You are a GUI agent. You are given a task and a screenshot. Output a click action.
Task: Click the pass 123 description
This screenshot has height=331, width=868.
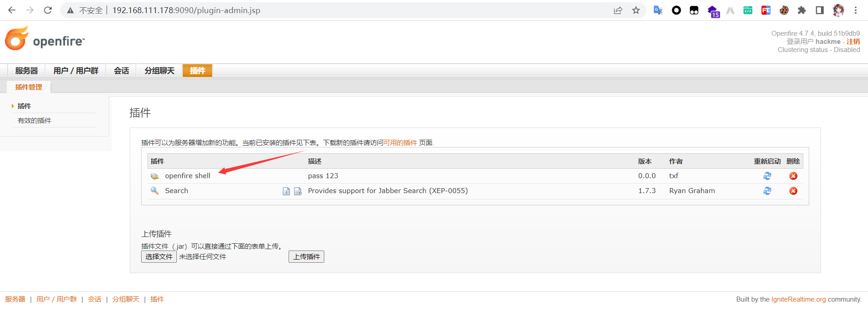[x=323, y=176]
